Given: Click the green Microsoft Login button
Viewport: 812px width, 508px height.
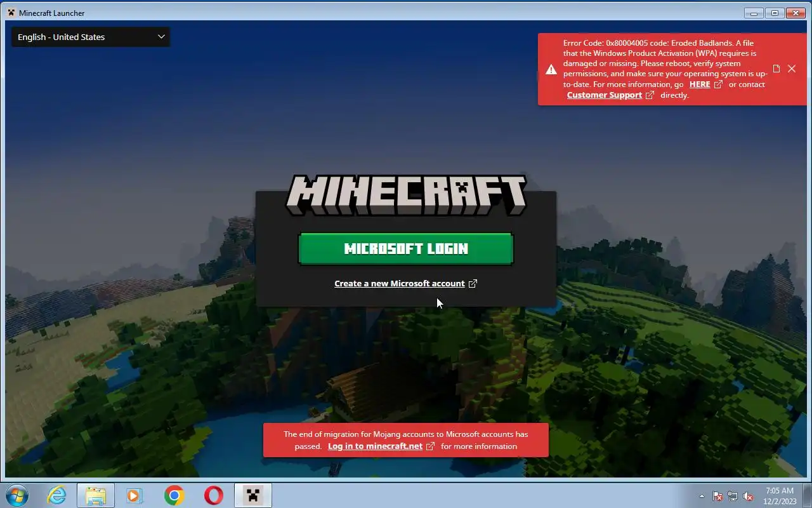Looking at the screenshot, I should click(405, 248).
